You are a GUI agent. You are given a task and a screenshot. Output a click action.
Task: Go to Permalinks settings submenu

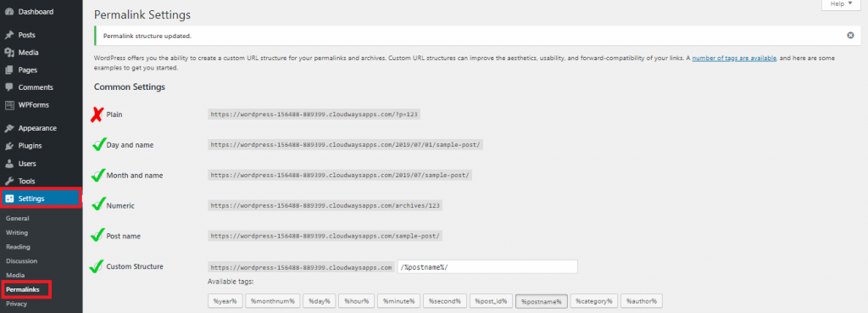click(23, 289)
